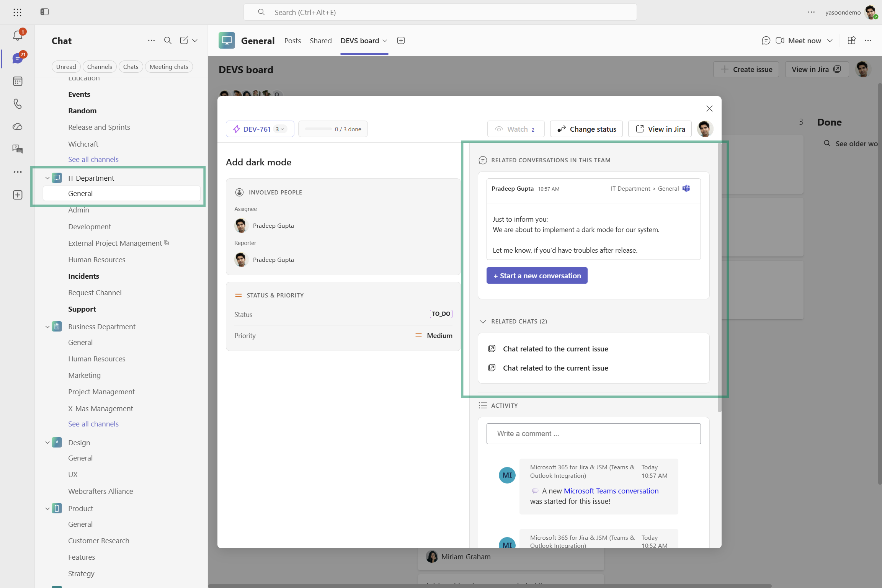Screen dimensions: 882x588
Task: Open the Activity bell notifications
Action: (18, 36)
